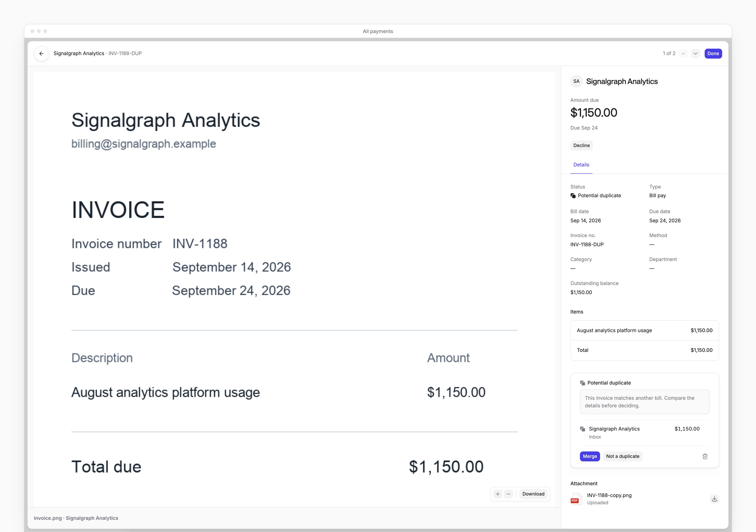Click the Bill date Sep 14, 2026 value
This screenshot has width=756, height=532.
585,220
